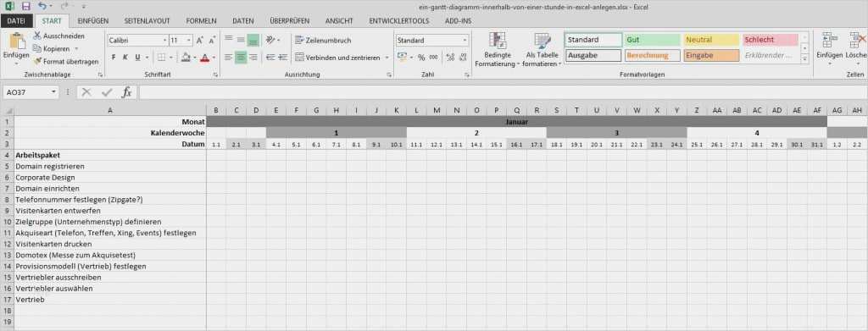Open the SEITENLAYOUT ribbon tab
868x331 pixels.
(147, 21)
